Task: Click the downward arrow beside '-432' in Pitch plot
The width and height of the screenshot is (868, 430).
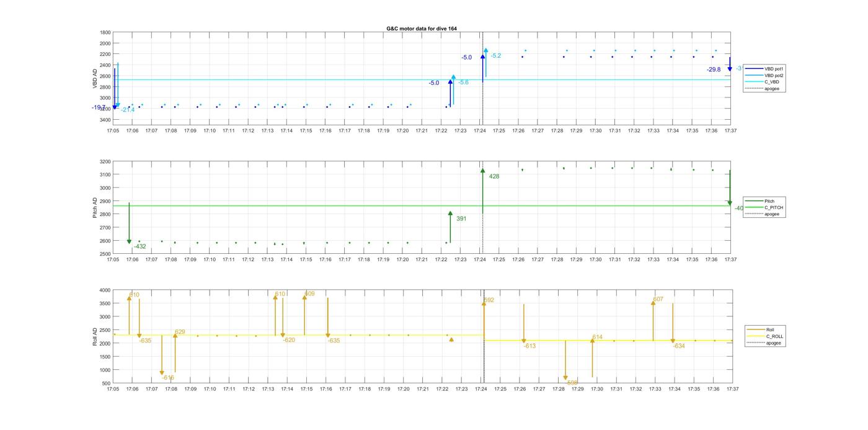Action: click(x=129, y=223)
